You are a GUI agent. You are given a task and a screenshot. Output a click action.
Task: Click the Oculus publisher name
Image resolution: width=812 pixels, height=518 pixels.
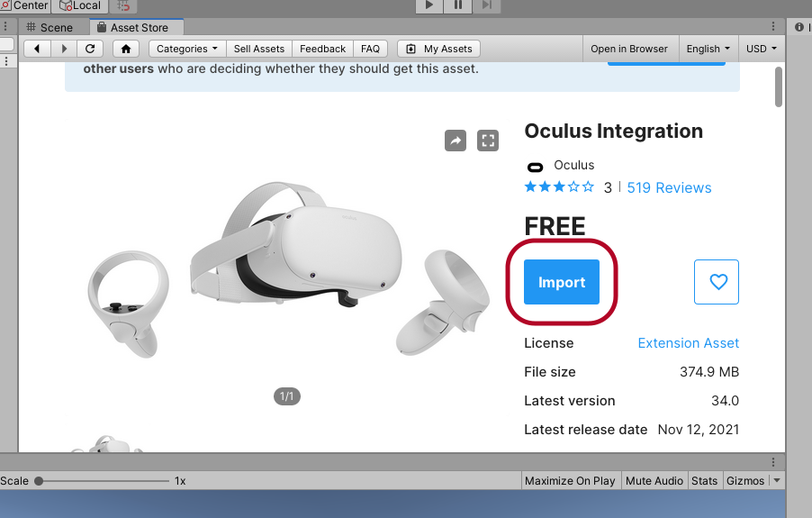tap(573, 165)
